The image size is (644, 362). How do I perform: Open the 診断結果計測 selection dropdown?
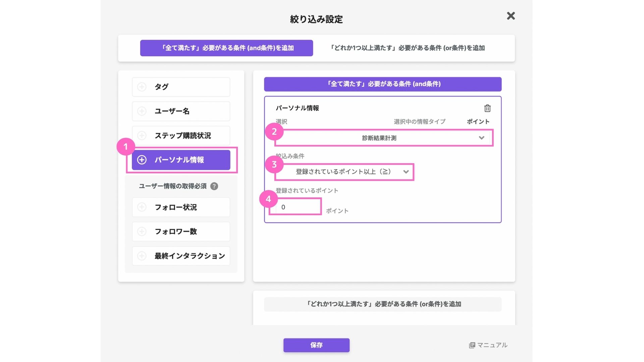tap(379, 138)
